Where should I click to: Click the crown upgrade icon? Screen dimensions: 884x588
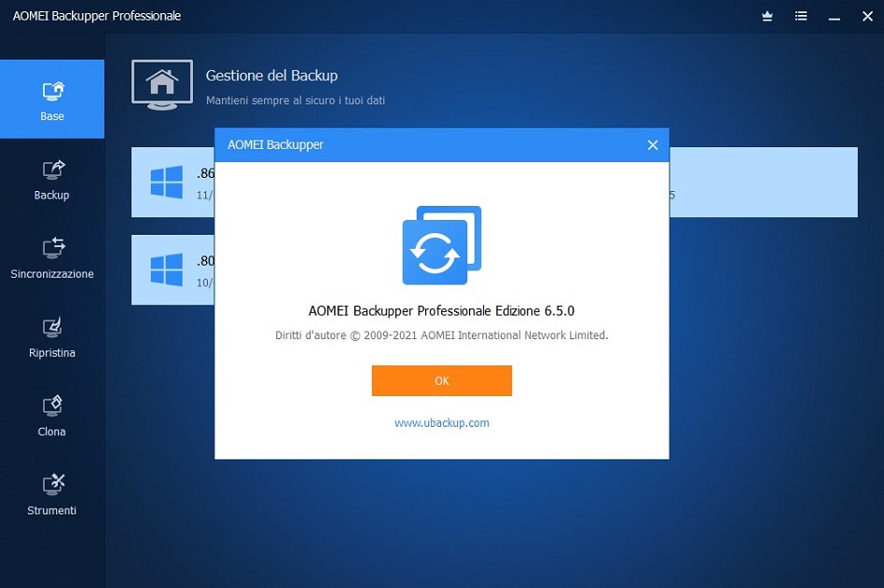pos(767,17)
